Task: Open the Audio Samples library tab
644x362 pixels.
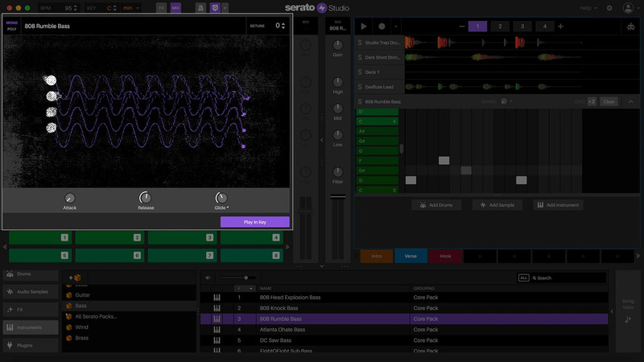Action: 30,291
